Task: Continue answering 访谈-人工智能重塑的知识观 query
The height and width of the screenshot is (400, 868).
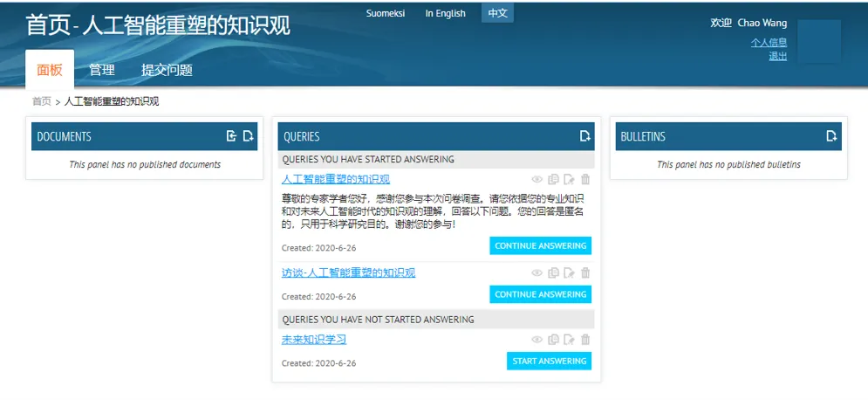Action: click(x=540, y=294)
